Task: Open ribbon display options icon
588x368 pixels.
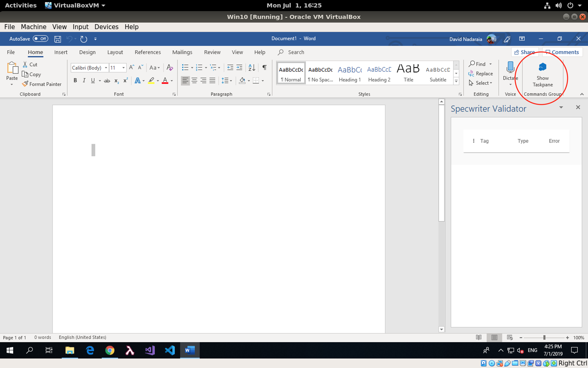Action: tap(522, 39)
